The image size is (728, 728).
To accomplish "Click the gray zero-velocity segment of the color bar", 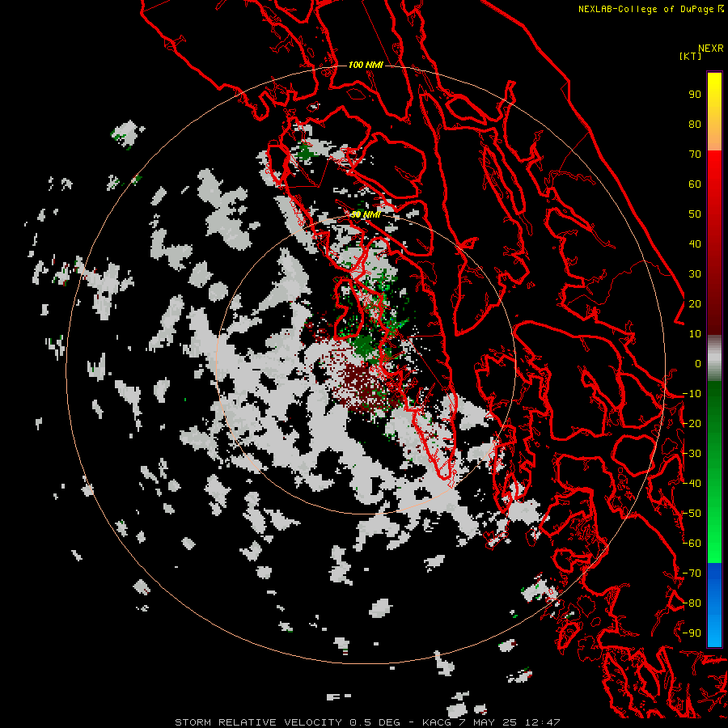I will 714,360.
